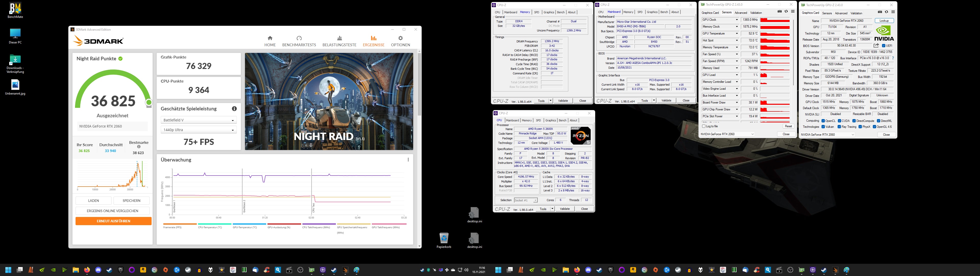Switch to Validation tab in GPU-Z Graphics Card window
The height and width of the screenshot is (276, 980).
click(x=856, y=13)
